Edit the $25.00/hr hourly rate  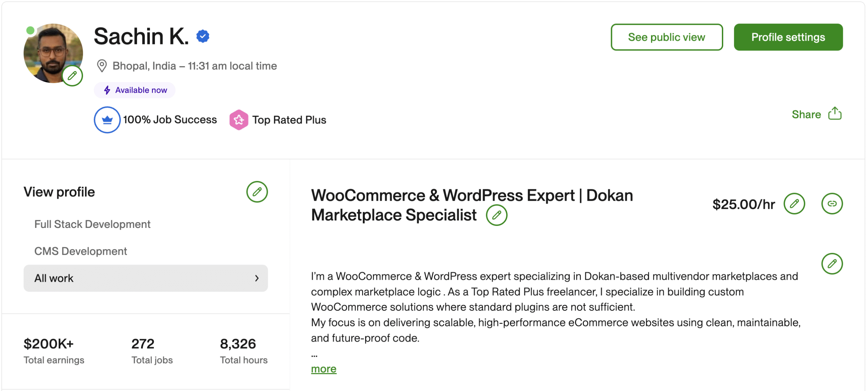click(794, 204)
